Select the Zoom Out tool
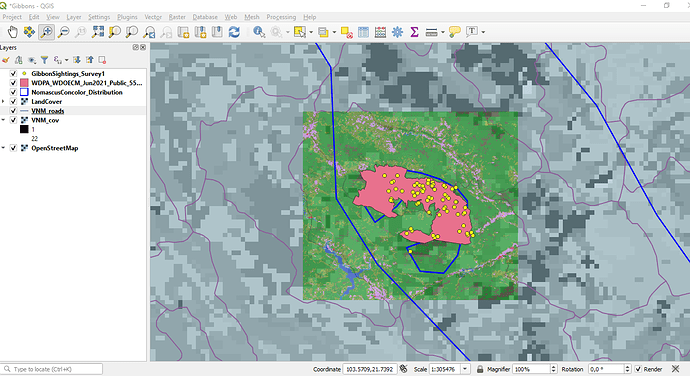 coord(64,32)
